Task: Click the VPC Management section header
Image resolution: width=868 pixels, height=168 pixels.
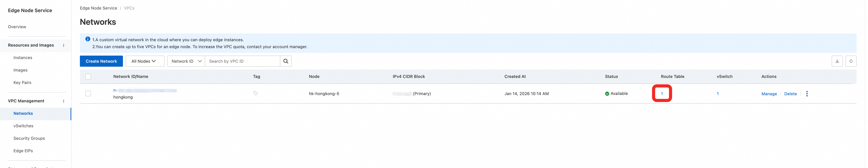Action: [26, 101]
